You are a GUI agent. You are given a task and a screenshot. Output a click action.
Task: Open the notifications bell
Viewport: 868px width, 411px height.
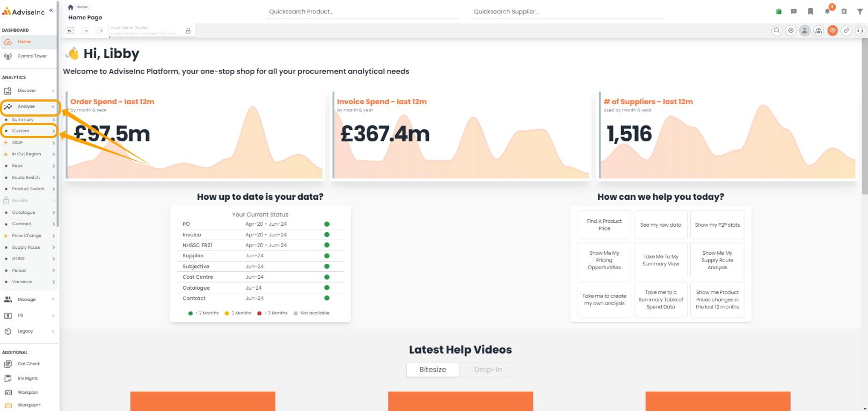(x=828, y=11)
